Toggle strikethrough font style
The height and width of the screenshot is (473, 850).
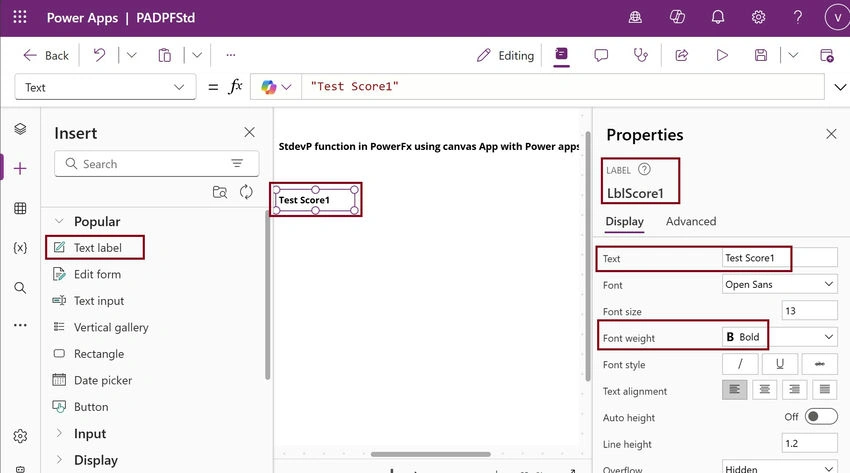(820, 364)
